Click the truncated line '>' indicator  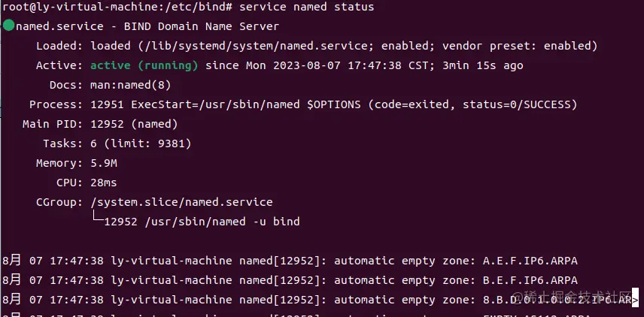(x=636, y=300)
